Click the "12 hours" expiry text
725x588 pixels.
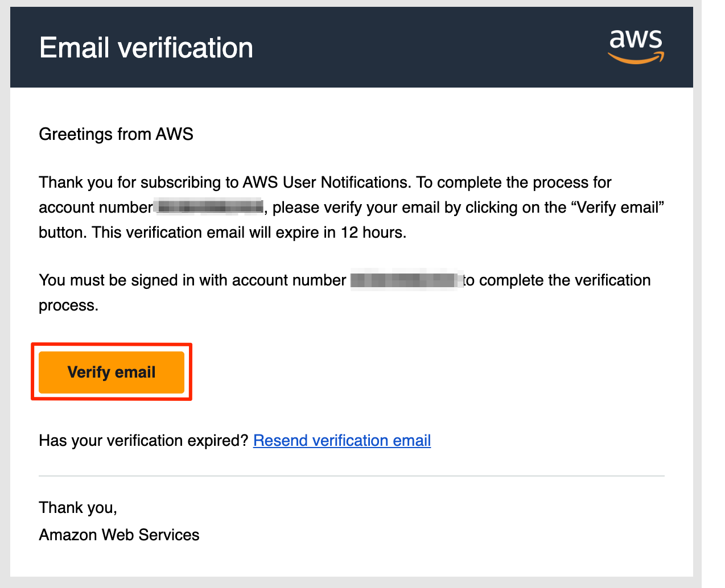[x=372, y=233]
